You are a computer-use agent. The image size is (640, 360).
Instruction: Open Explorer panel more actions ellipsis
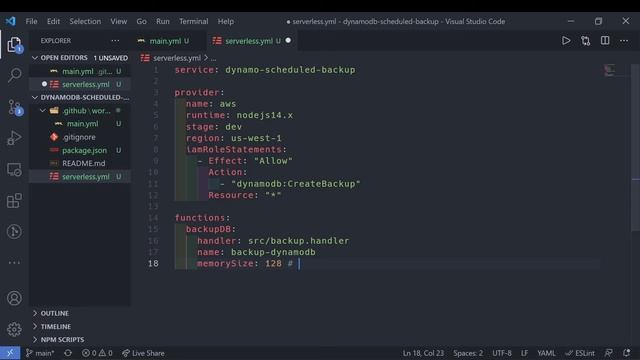(x=116, y=40)
